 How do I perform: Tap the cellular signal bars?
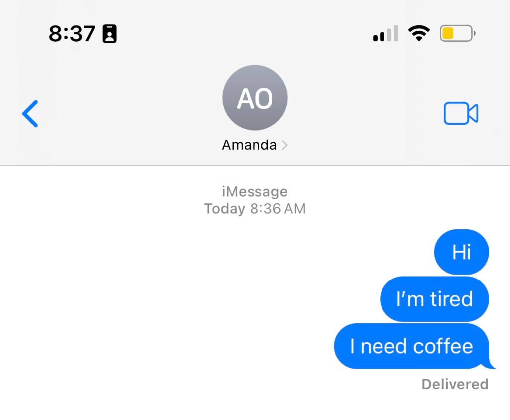[x=386, y=33]
